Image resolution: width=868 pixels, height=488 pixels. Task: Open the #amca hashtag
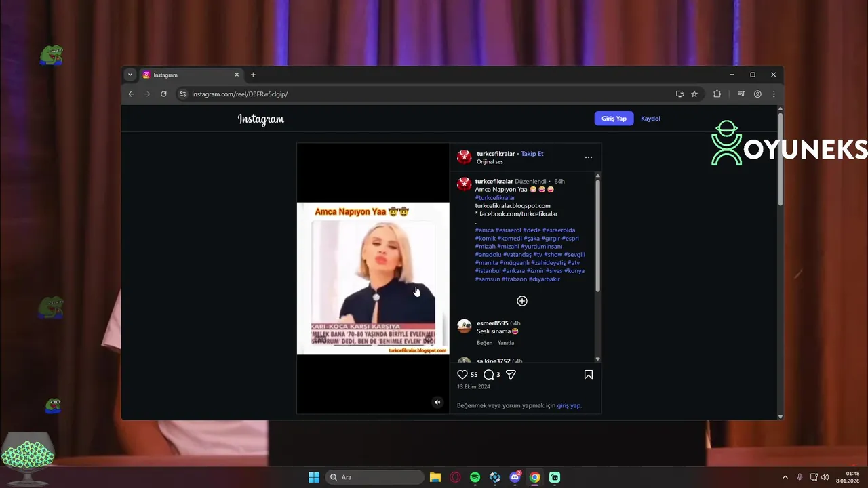coord(484,230)
